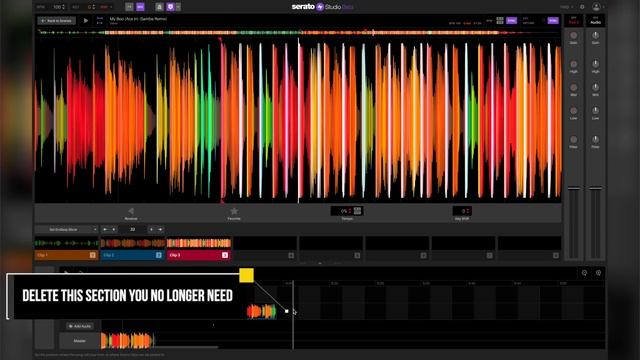Click the icon beside the Tempo field
Viewport: 640px width, 360px height.
[x=358, y=211]
